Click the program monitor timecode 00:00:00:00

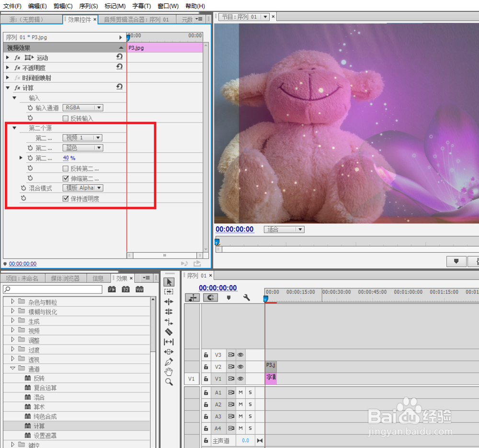point(235,229)
